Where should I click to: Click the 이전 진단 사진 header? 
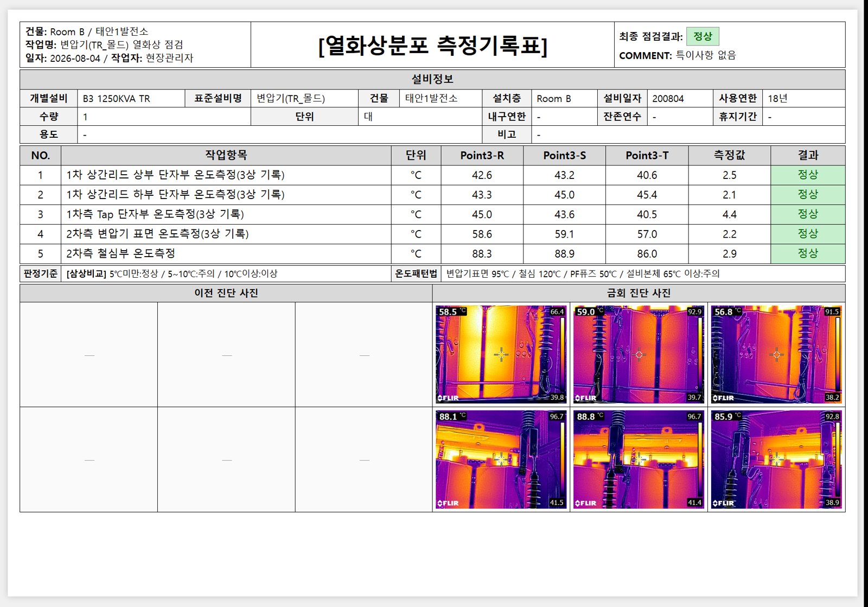[x=226, y=293]
